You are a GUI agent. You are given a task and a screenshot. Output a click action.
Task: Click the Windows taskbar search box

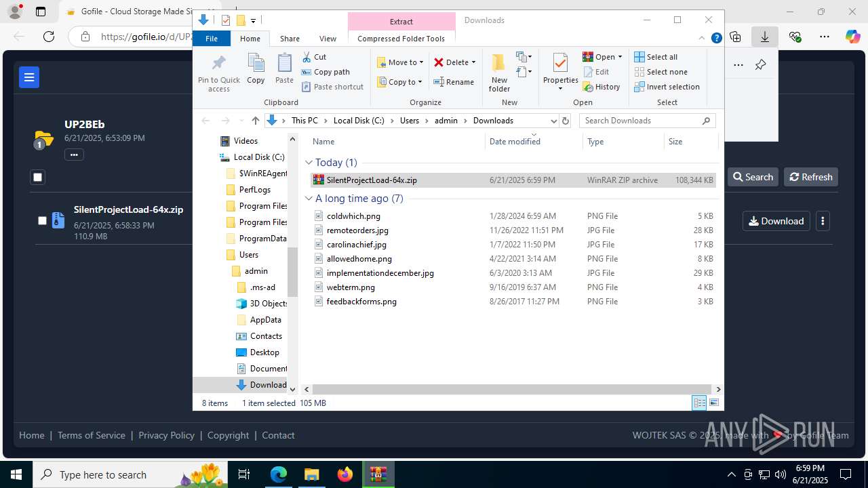coord(130,474)
